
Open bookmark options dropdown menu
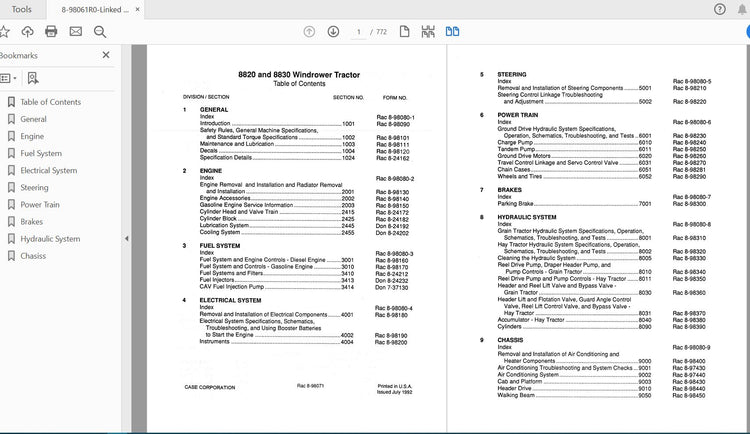pos(8,78)
